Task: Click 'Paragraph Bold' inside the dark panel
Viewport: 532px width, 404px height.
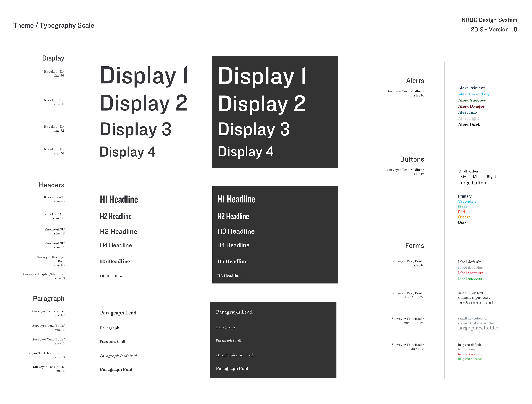Action: coord(232,368)
